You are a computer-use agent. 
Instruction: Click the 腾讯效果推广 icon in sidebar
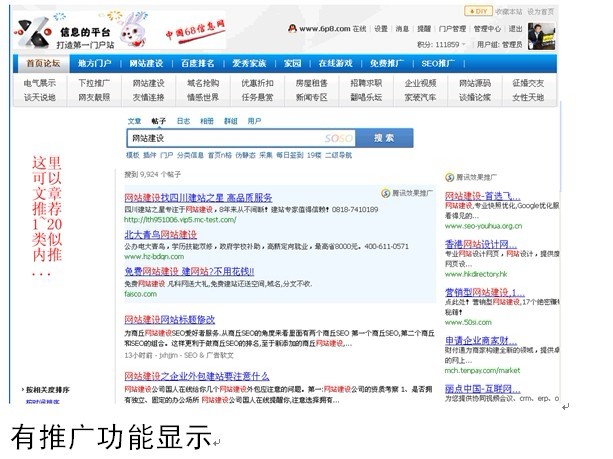pyautogui.click(x=449, y=177)
